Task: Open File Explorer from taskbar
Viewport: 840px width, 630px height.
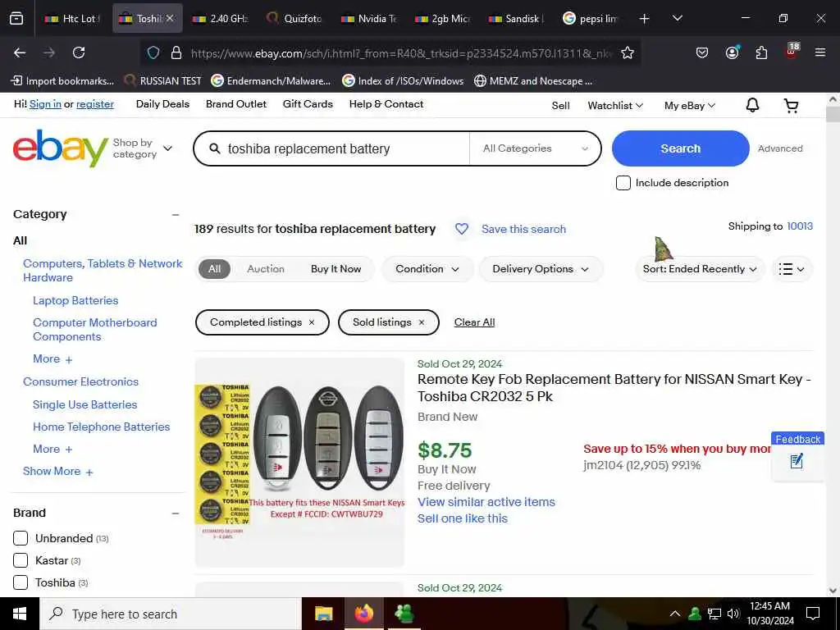Action: point(323,614)
